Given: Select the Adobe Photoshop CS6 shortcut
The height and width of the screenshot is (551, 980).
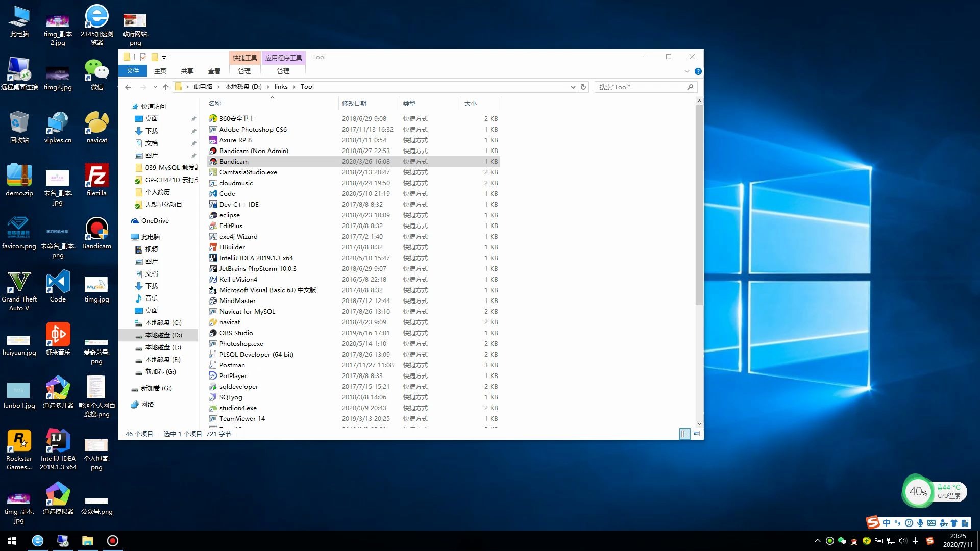Looking at the screenshot, I should 353,129.
